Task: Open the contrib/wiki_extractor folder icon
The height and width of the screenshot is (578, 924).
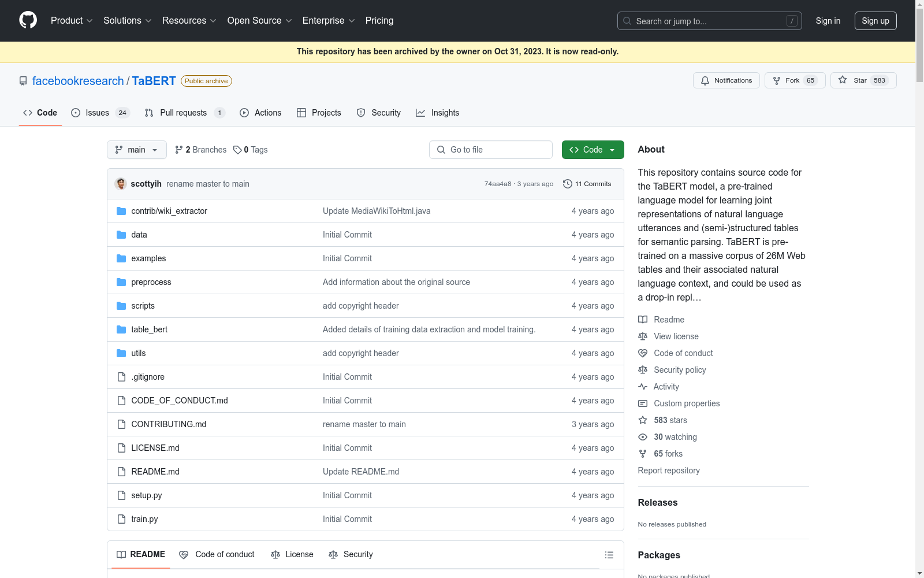Action: [121, 211]
